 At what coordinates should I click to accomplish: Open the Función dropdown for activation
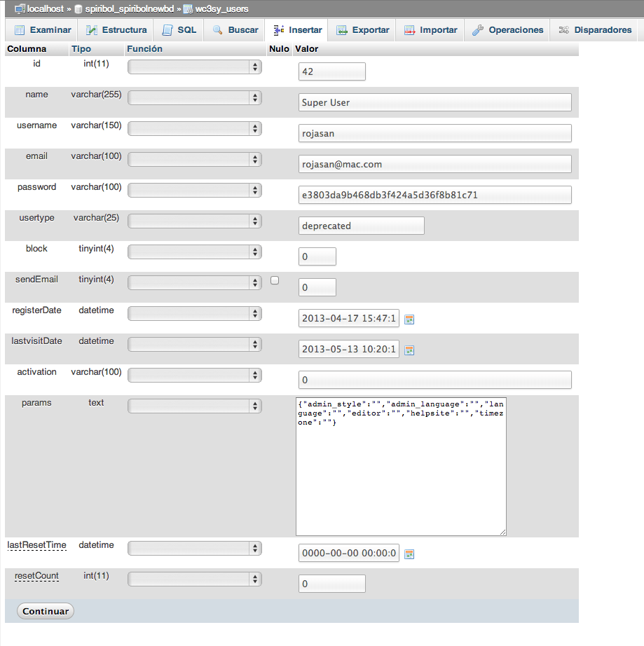[x=195, y=376]
